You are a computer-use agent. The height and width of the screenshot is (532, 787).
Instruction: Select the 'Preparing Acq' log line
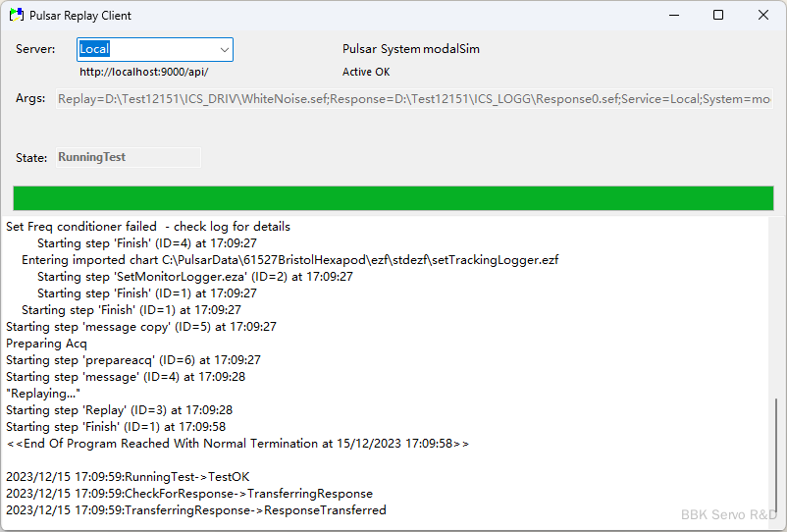[x=46, y=344]
